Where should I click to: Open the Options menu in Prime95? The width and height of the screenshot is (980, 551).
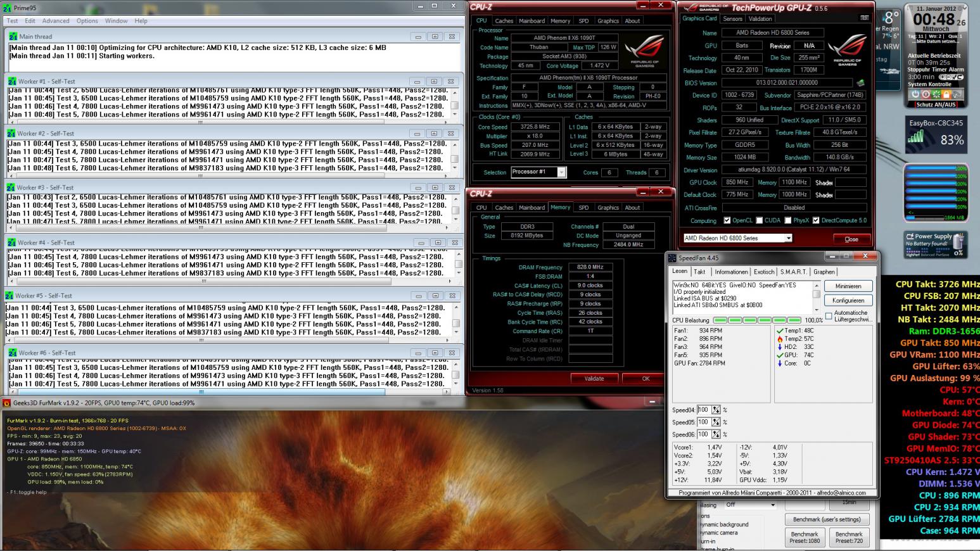(87, 21)
